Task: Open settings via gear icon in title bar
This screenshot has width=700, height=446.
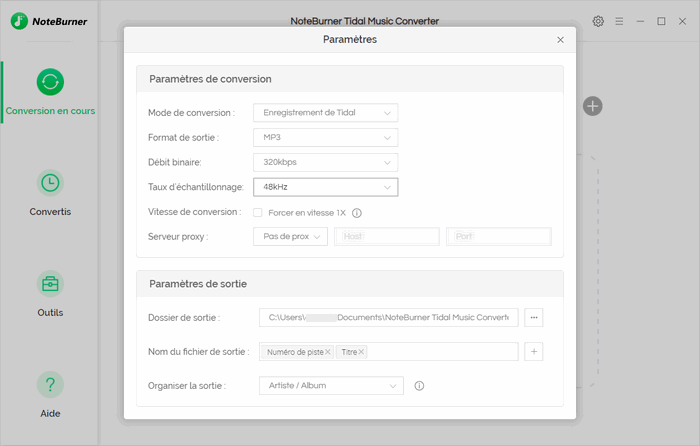Action: pos(598,21)
